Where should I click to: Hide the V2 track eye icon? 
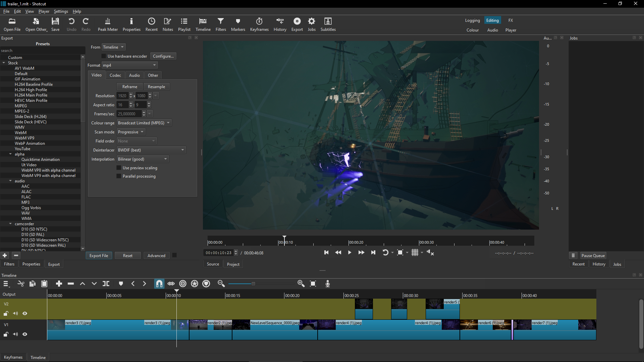coord(25,314)
